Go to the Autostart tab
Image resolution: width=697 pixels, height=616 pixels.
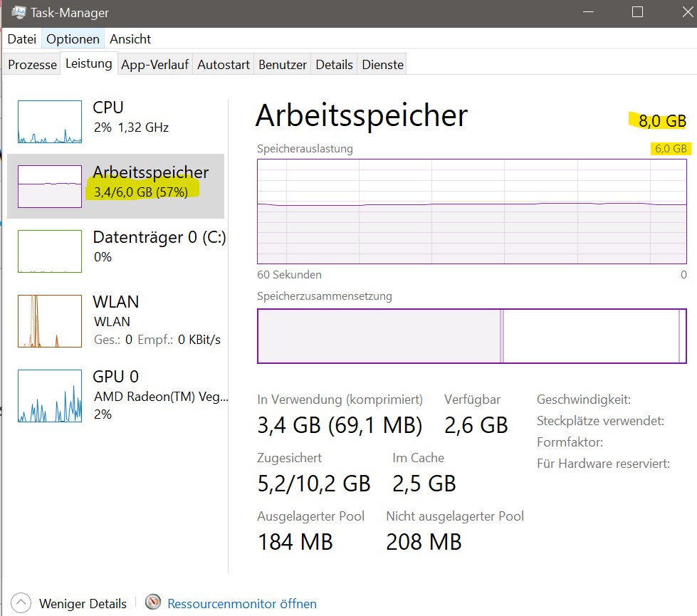224,65
